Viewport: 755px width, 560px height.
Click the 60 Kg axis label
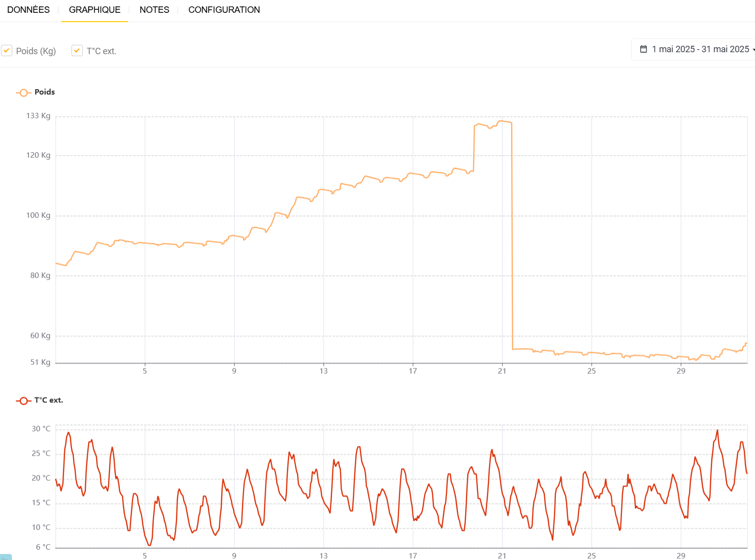tap(40, 335)
